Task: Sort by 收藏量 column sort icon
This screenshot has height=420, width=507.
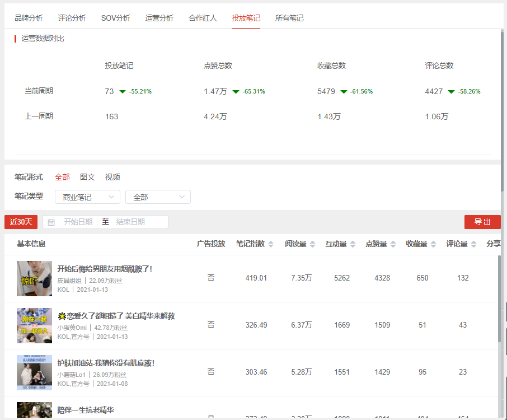Action: (433, 244)
